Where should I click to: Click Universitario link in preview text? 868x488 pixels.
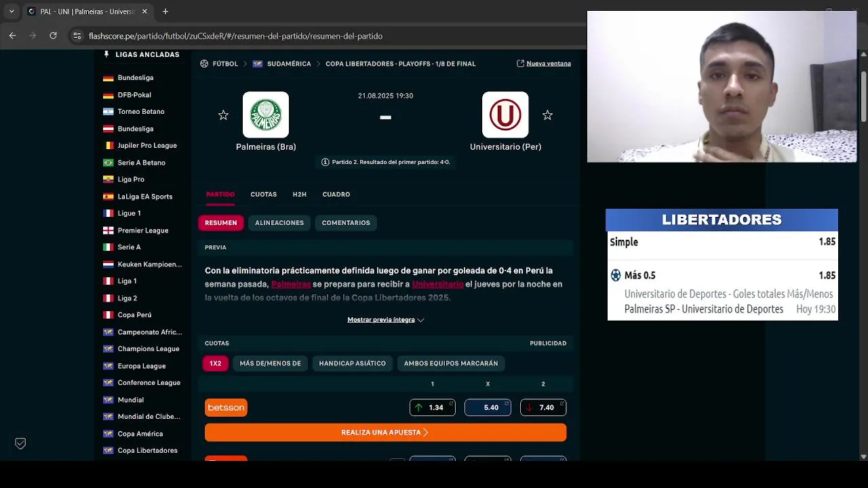pos(437,285)
